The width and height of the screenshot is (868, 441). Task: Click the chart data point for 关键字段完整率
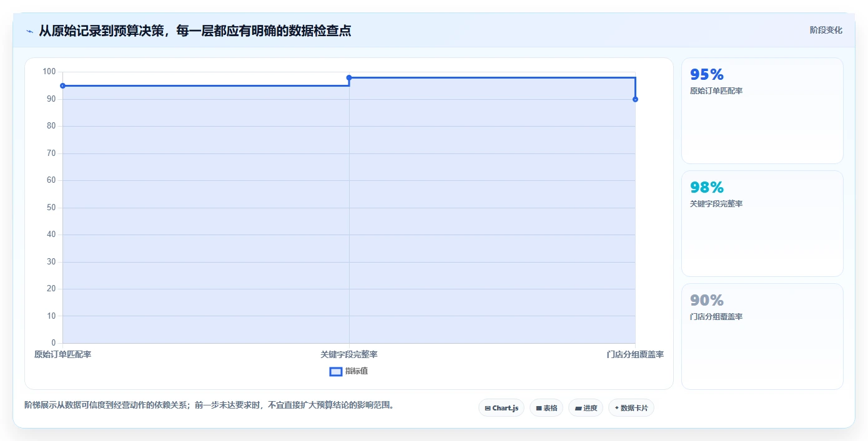[349, 77]
